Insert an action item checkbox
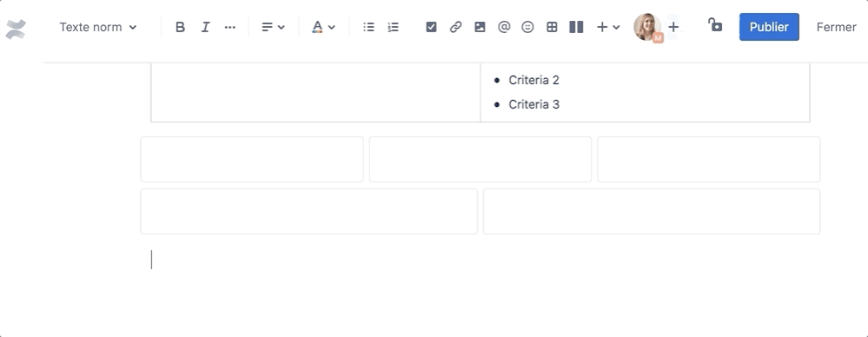This screenshot has height=337, width=868. [431, 27]
